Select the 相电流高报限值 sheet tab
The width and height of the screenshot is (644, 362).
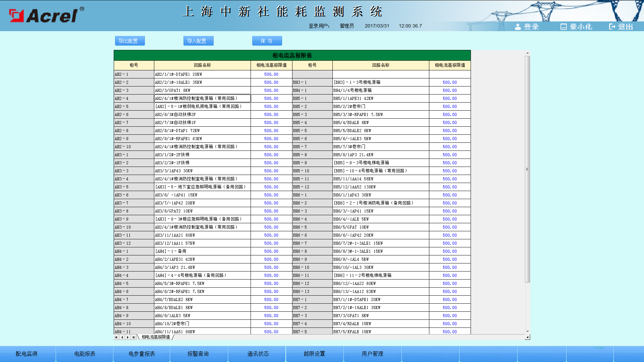(x=156, y=337)
